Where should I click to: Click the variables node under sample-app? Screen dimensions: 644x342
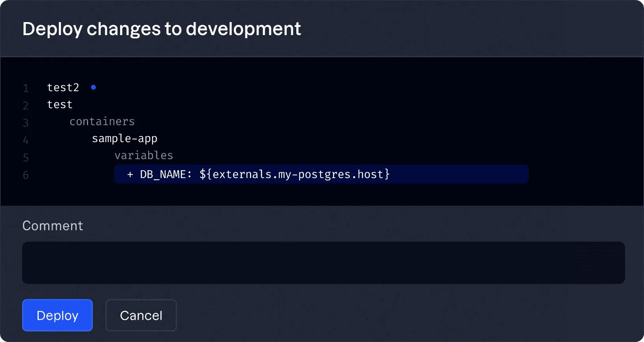pyautogui.click(x=144, y=156)
